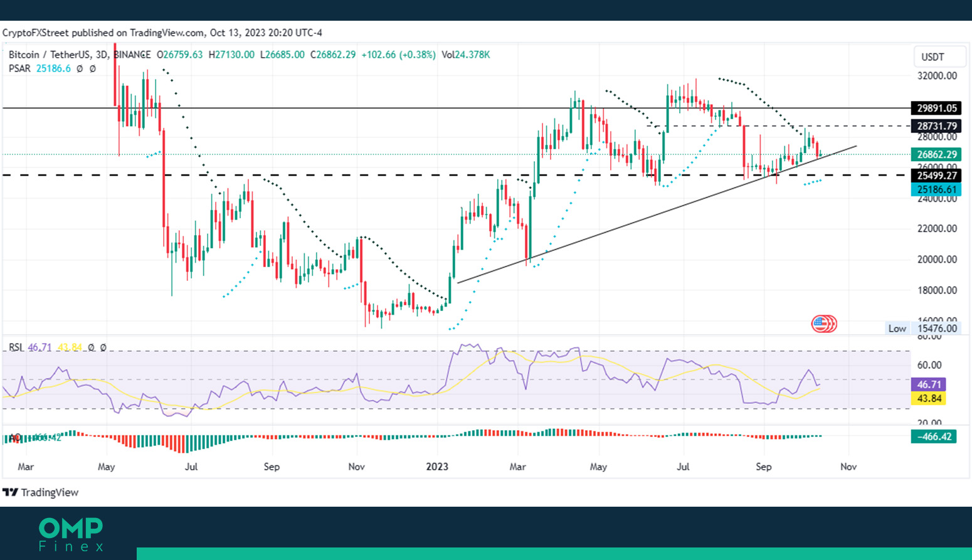This screenshot has height=560, width=972.
Task: Select the 28731.79 price label
Action: pos(936,126)
